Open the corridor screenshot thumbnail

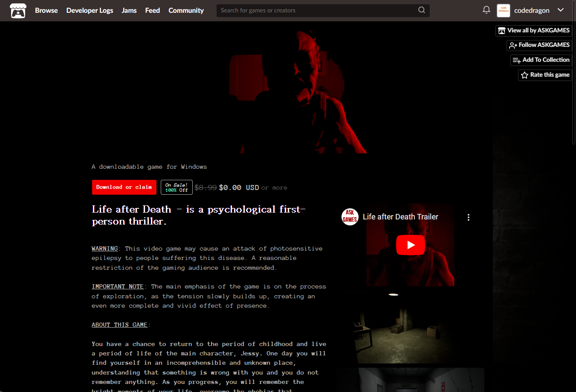tap(411, 380)
